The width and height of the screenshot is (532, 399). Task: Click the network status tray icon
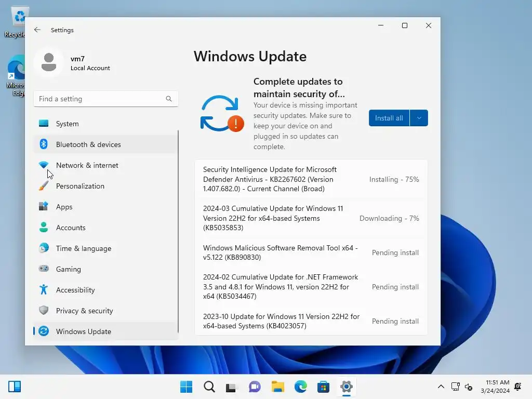point(455,387)
